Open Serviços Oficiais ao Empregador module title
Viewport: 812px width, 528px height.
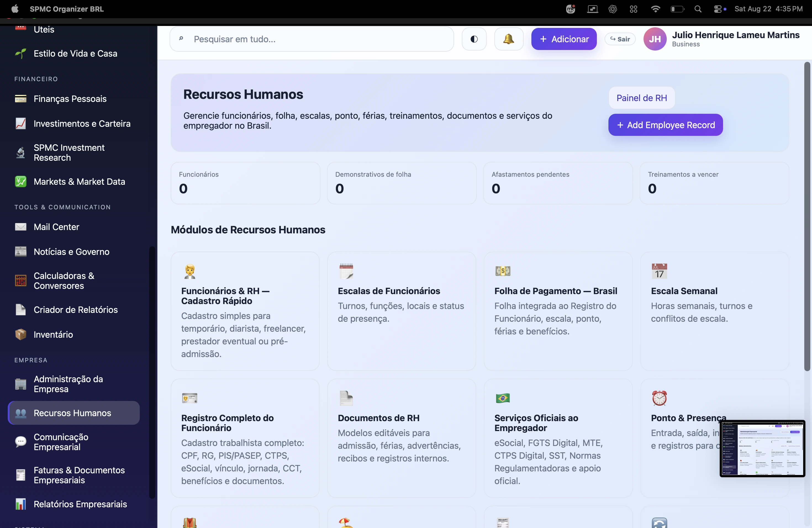[536, 423]
